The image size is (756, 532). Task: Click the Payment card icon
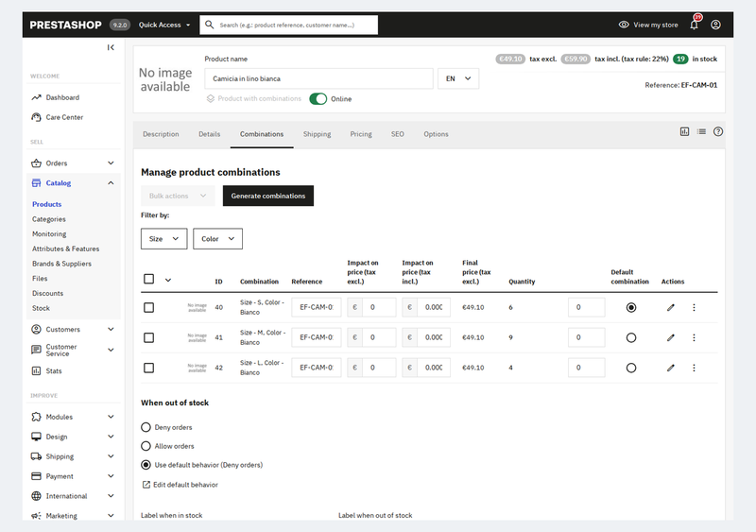pos(36,476)
